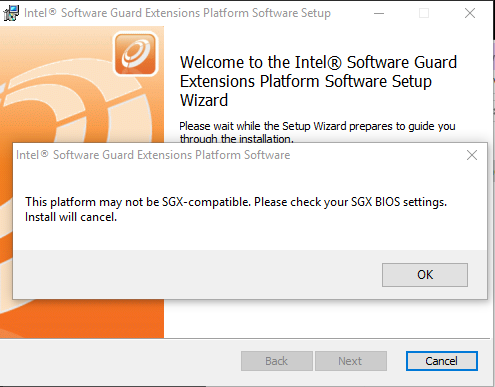
Task: Click the gray footer area beside OK
Action: click(x=197, y=274)
